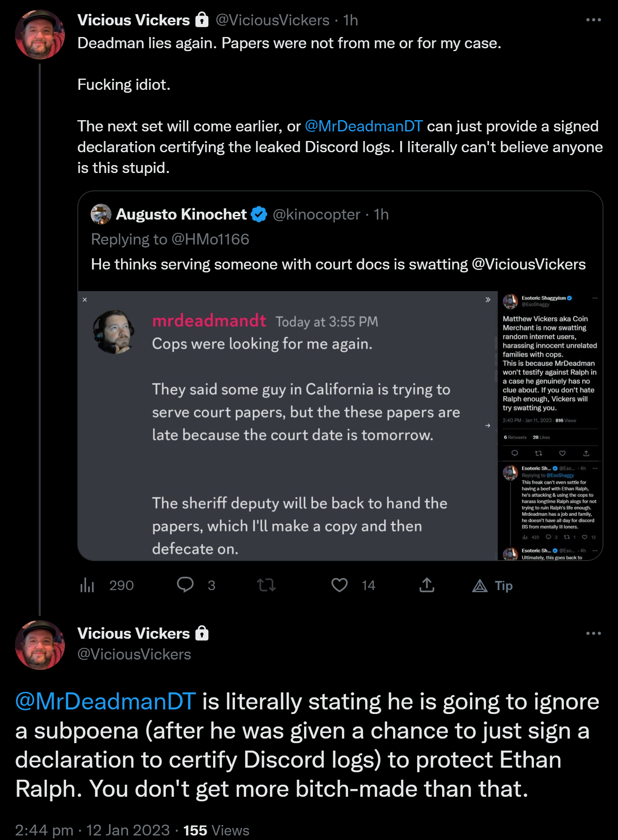The image size is (618, 840).
Task: Like the tweet with 14 hearts
Action: [x=339, y=585]
